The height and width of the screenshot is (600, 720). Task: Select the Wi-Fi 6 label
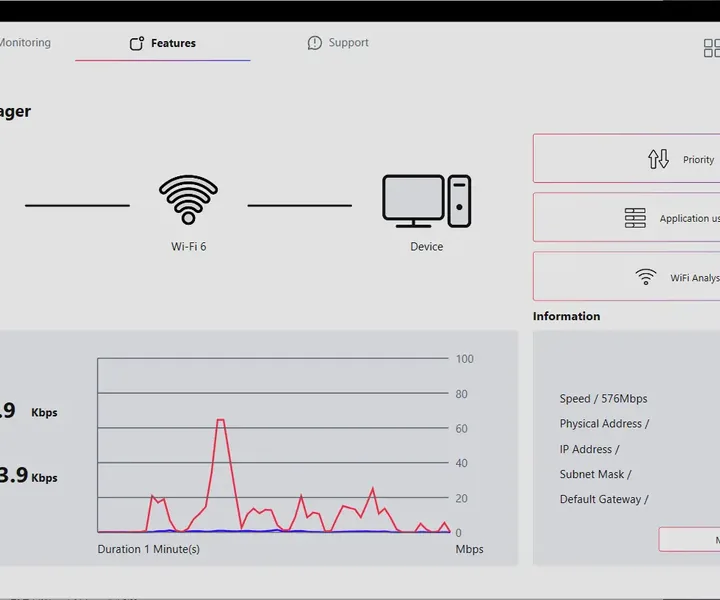(188, 247)
